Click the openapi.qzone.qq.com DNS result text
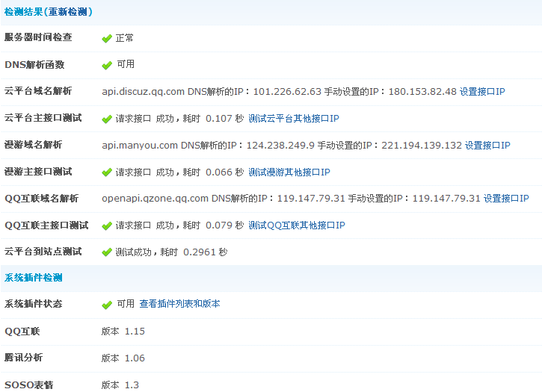542x392 pixels. (291, 199)
